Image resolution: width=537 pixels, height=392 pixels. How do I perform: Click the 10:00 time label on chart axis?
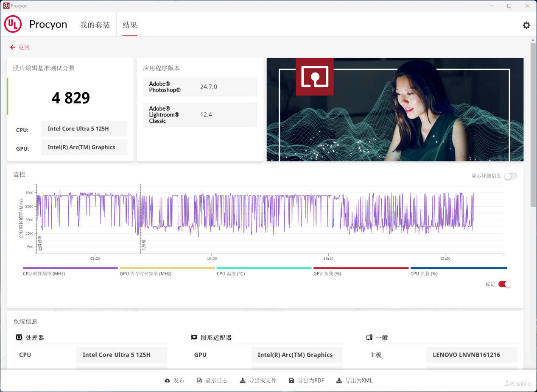[212, 259]
